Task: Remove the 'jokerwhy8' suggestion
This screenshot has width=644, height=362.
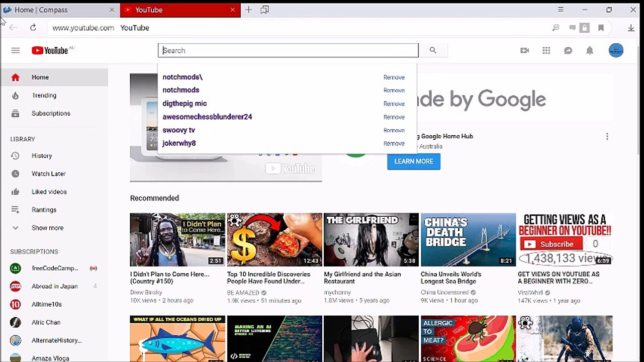Action: tap(394, 143)
